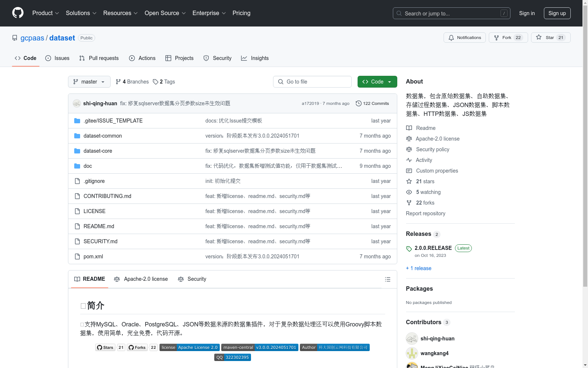
Task: Click the + 1 release link
Action: click(x=419, y=268)
